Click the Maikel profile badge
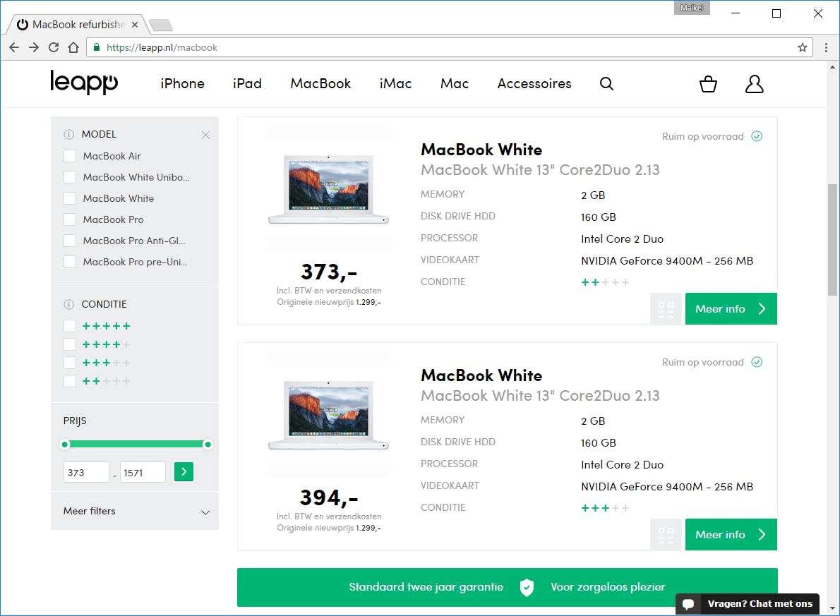Image resolution: width=840 pixels, height=616 pixels. tap(692, 8)
